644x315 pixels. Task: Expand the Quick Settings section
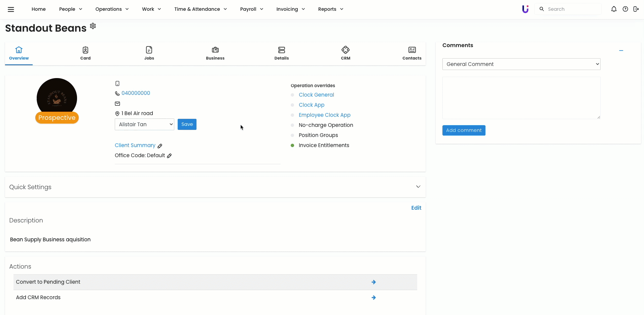pyautogui.click(x=418, y=187)
